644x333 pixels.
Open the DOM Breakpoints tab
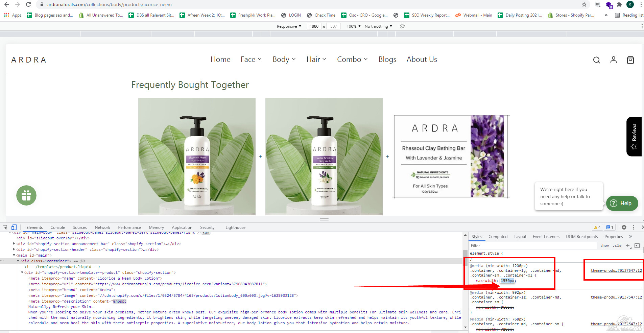click(582, 237)
